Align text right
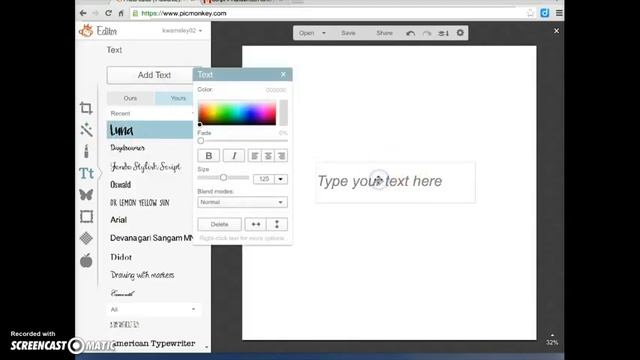Screen dimensions: 640x360 coord(281,156)
